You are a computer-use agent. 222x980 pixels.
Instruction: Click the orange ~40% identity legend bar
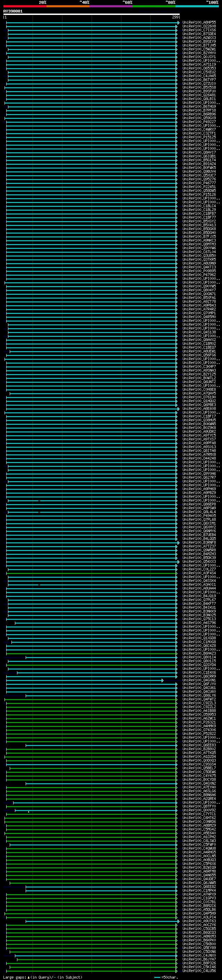[68, 6]
